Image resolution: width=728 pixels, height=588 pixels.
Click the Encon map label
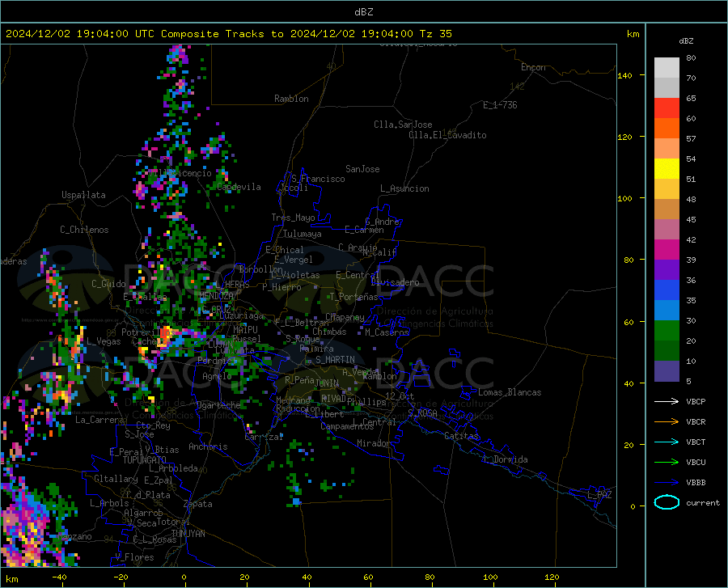pos(533,67)
